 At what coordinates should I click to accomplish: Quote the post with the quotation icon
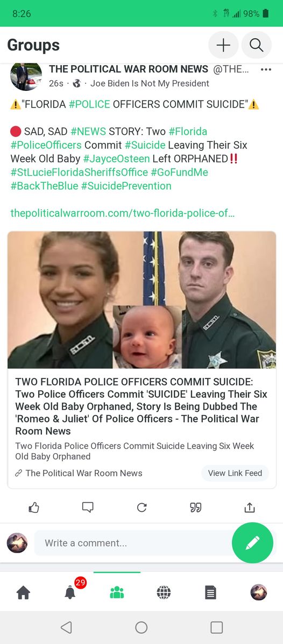[195, 507]
